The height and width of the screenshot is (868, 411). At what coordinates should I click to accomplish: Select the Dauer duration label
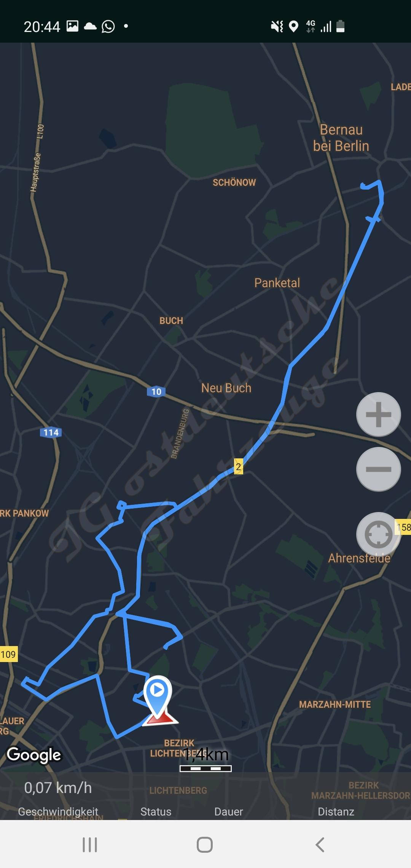[x=228, y=811]
